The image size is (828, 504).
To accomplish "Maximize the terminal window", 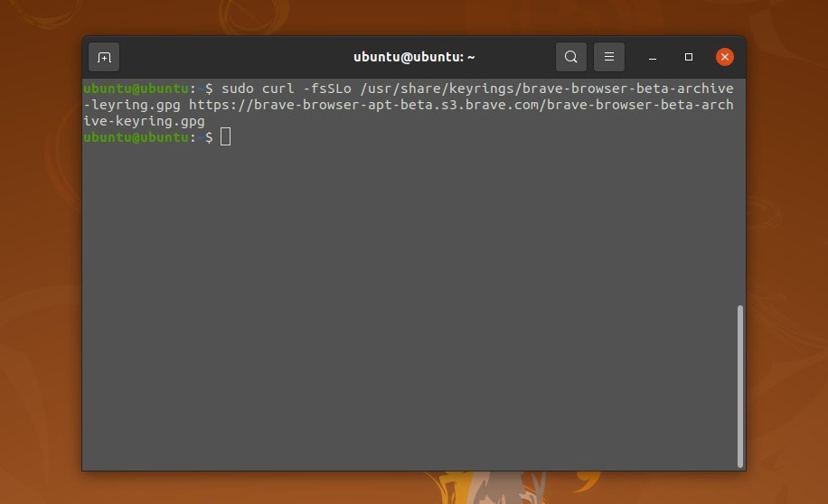I will pos(689,57).
